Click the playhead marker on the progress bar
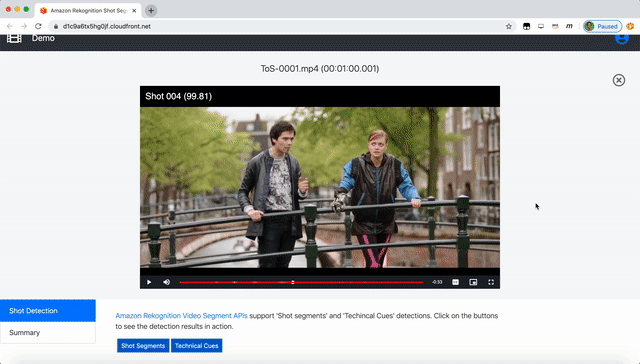This screenshot has width=640, height=364. point(293,282)
